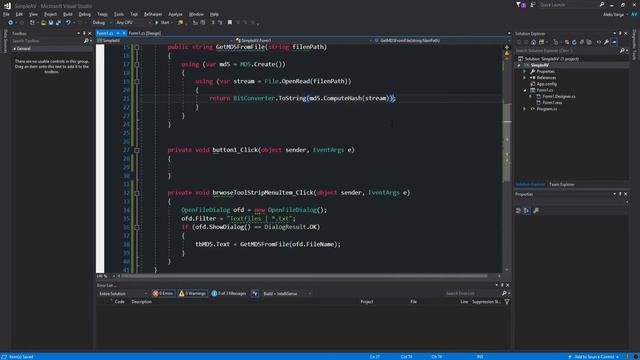This screenshot has height=360, width=640.
Task: Select App.config in Solution Explorer
Action: point(547,84)
